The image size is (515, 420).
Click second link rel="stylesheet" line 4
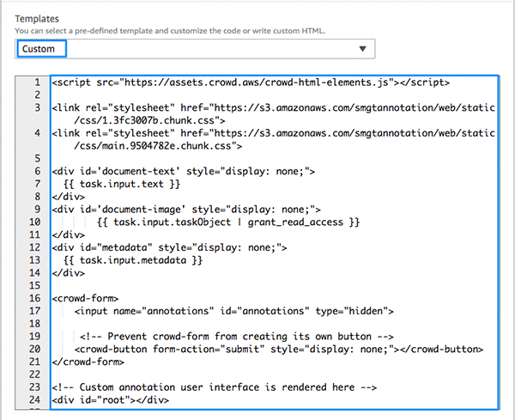tap(273, 133)
